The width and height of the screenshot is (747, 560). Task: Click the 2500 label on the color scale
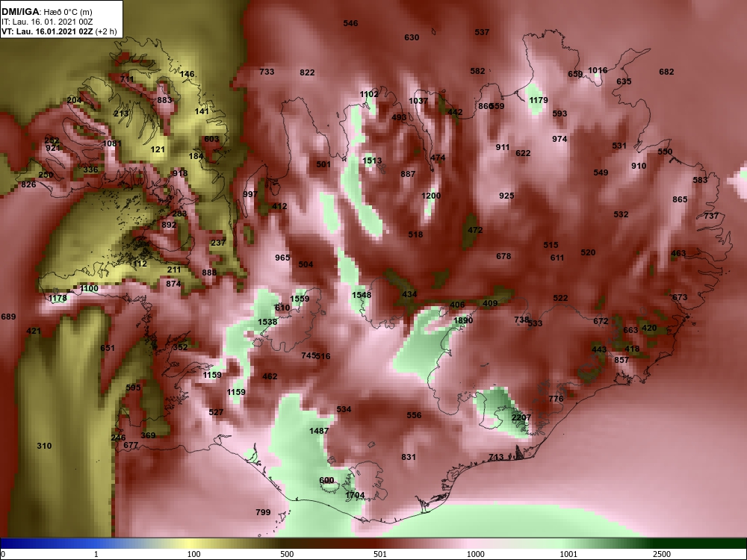tap(662, 554)
